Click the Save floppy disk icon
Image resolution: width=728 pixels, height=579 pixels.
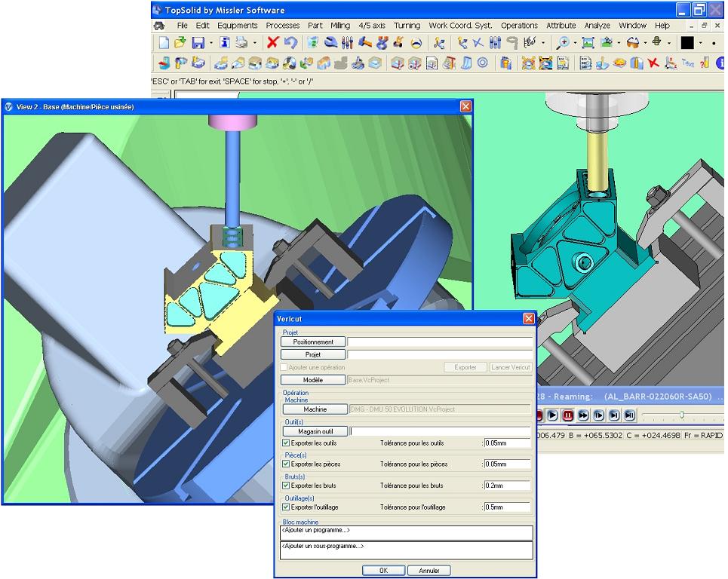[198, 43]
